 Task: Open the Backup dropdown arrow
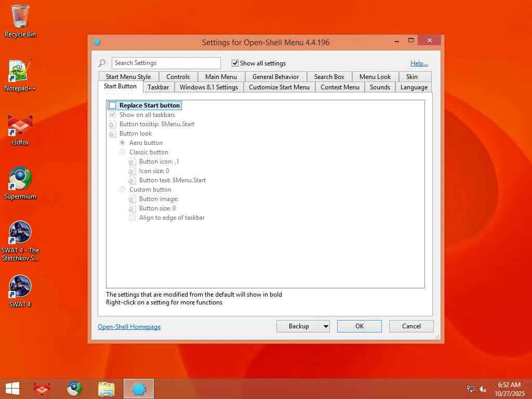[326, 326]
